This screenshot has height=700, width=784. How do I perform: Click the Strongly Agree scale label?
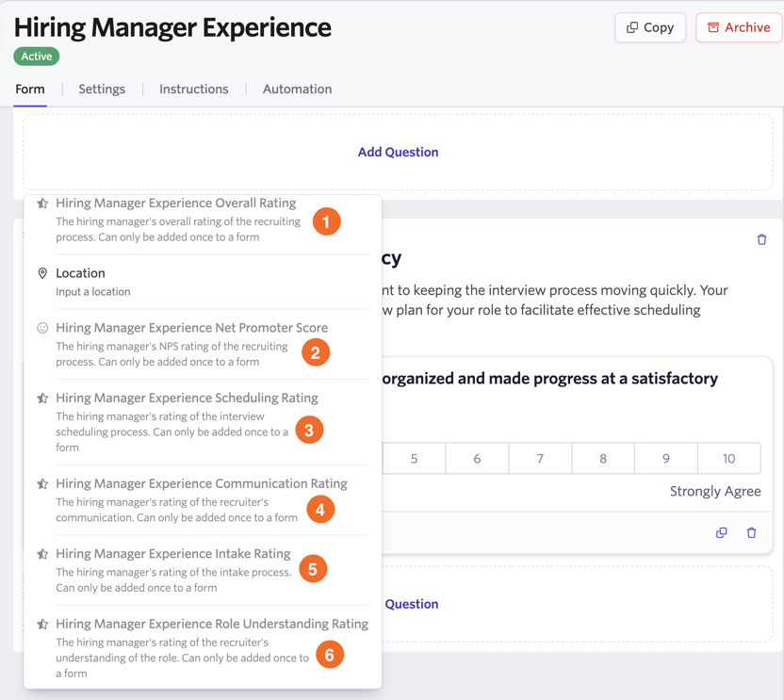point(715,492)
